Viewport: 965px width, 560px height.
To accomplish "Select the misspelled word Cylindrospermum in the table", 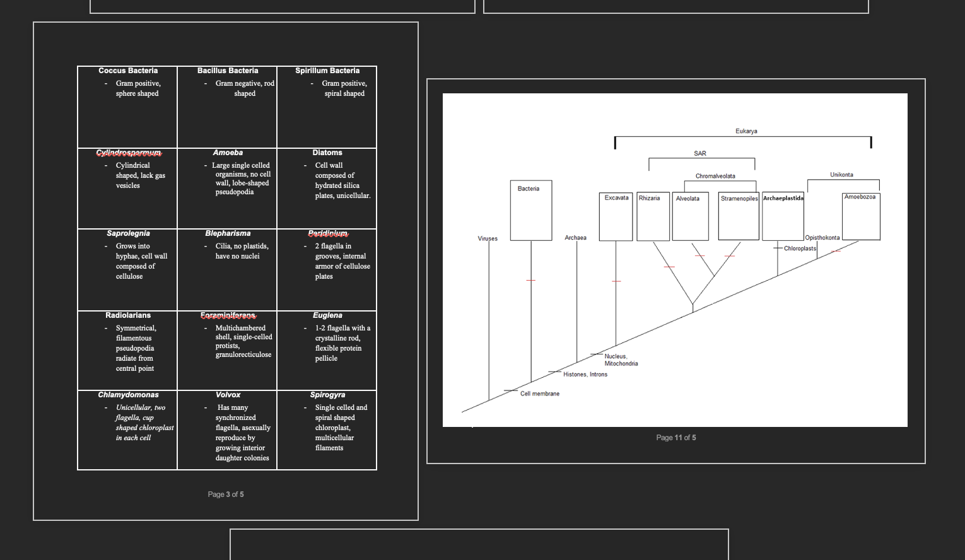I will [128, 153].
